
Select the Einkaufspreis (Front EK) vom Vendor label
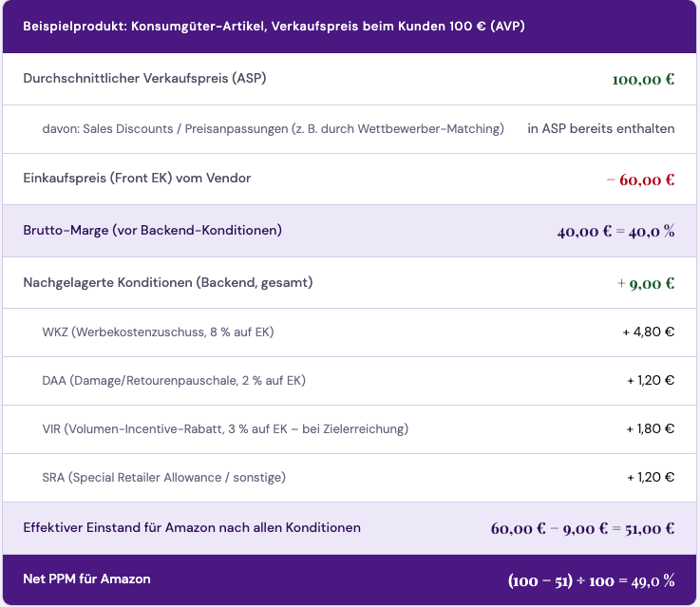click(x=137, y=178)
